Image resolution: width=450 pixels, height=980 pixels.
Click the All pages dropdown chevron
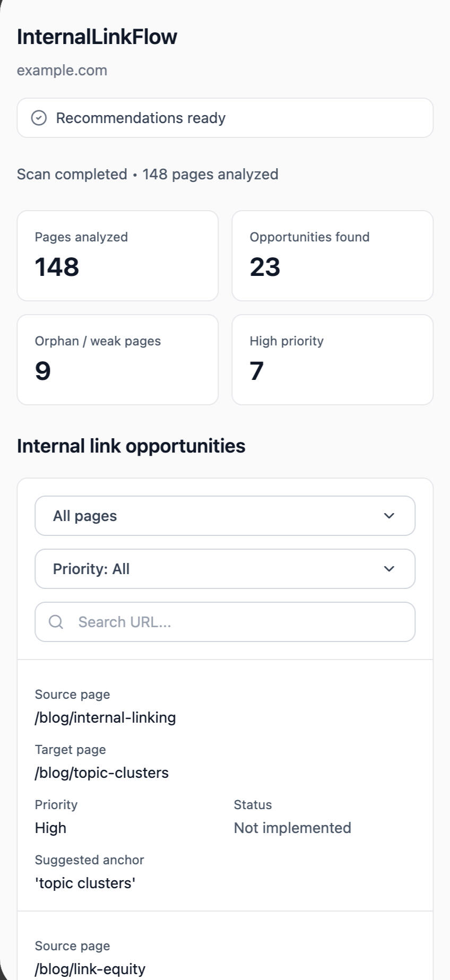coord(389,516)
